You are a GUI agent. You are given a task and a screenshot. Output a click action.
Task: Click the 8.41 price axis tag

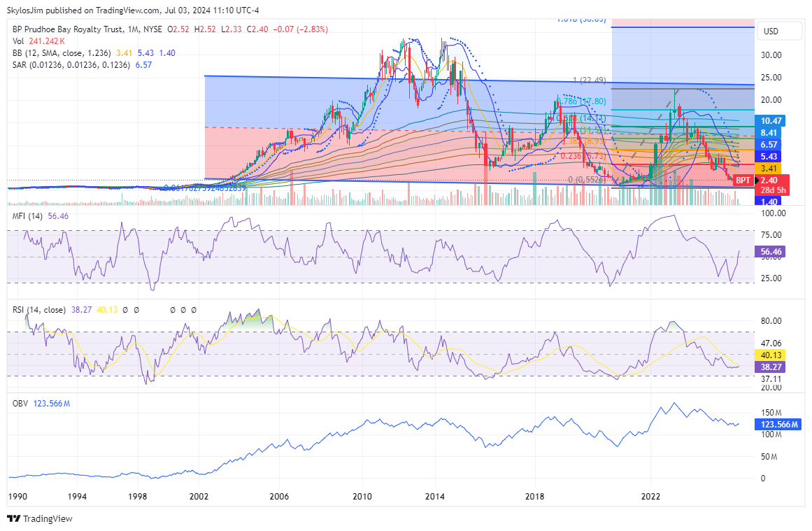coord(769,133)
